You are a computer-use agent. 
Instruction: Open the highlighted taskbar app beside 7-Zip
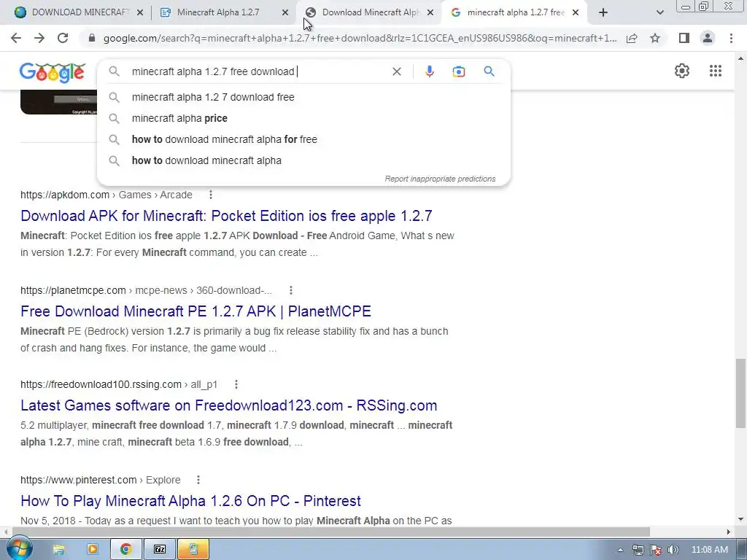193,550
